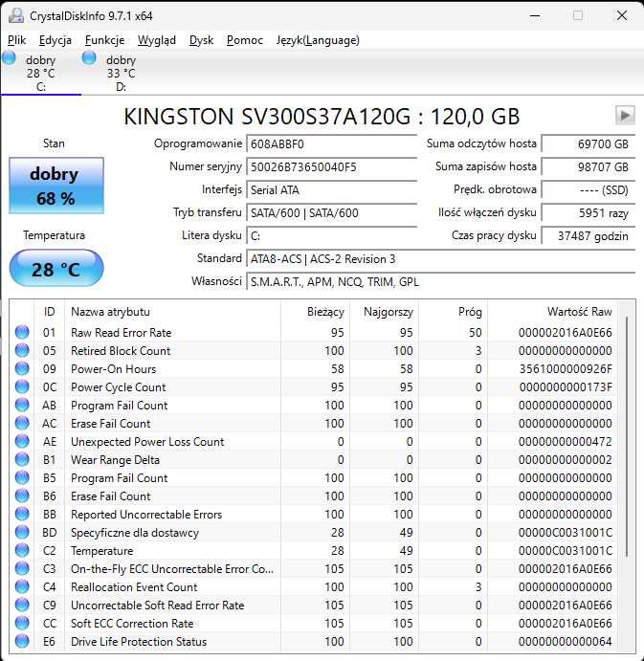Click the status icon for Retired Block Count
Screen dimensions: 644x661
(x=22, y=350)
